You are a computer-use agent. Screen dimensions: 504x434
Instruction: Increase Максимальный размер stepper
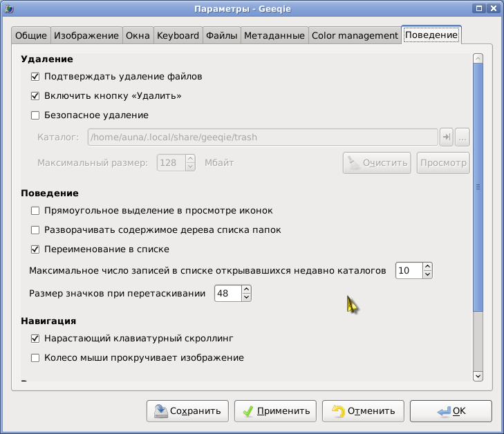coord(190,159)
